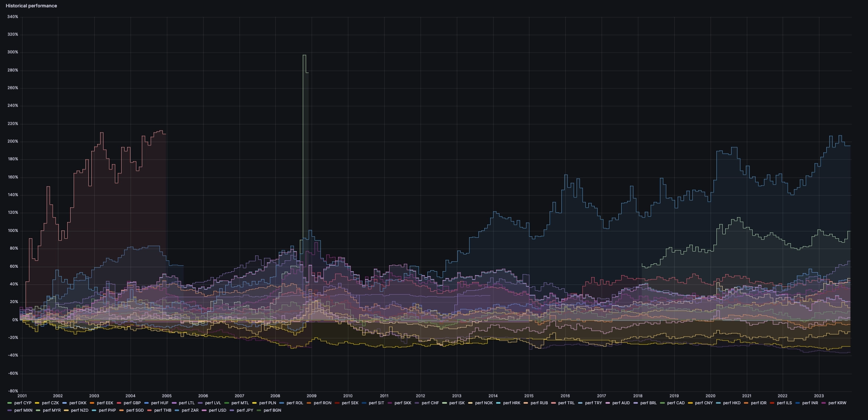Isolate the 'perf CAD' series
Screen dimensions: 868x420
point(676,403)
